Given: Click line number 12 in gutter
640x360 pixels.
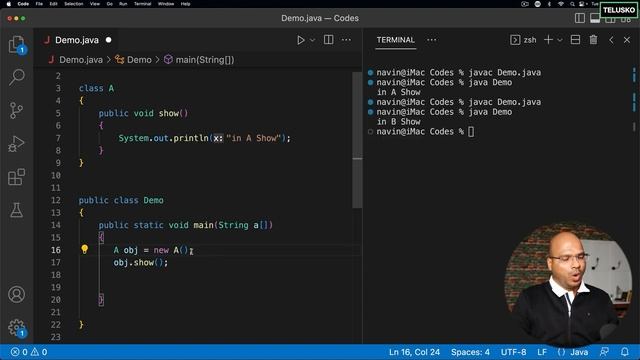Looking at the screenshot, I should pyautogui.click(x=56, y=200).
